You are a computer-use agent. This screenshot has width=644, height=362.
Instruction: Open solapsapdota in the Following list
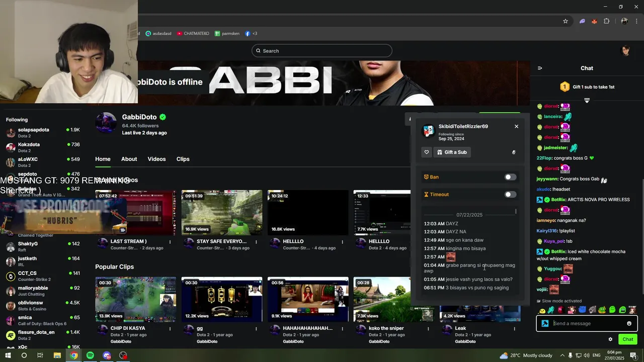(x=43, y=133)
